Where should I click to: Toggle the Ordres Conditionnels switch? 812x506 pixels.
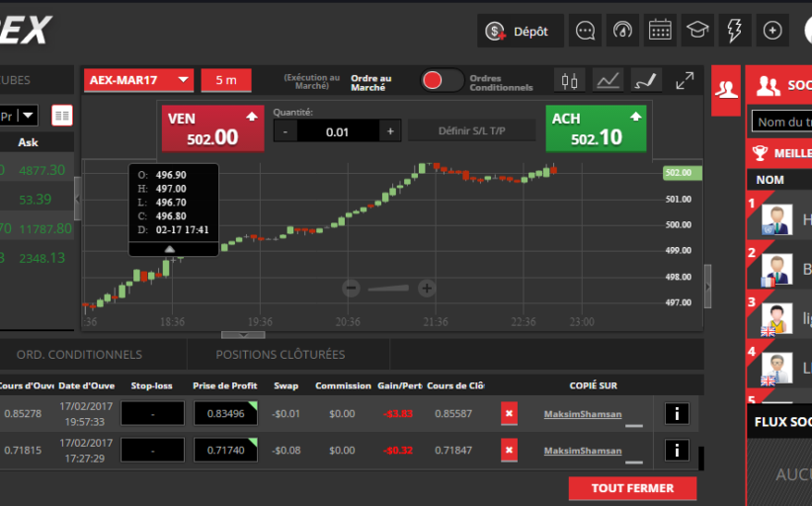[x=442, y=80]
